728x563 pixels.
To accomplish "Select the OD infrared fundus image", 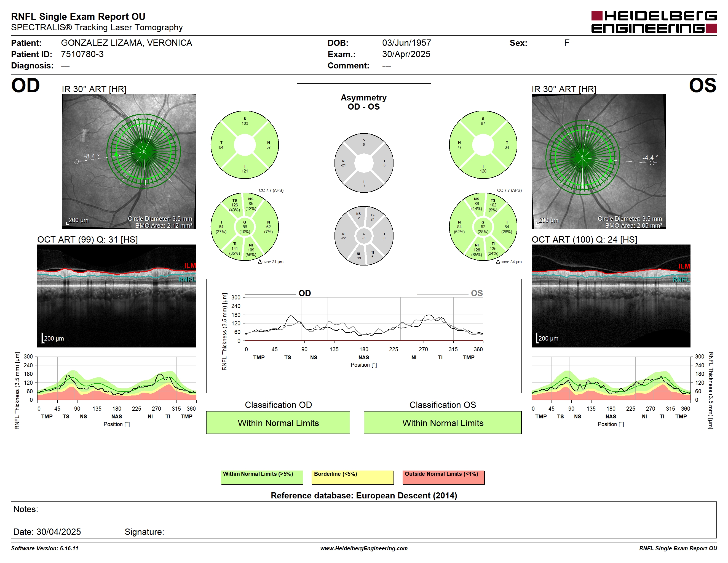I will pyautogui.click(x=129, y=161).
